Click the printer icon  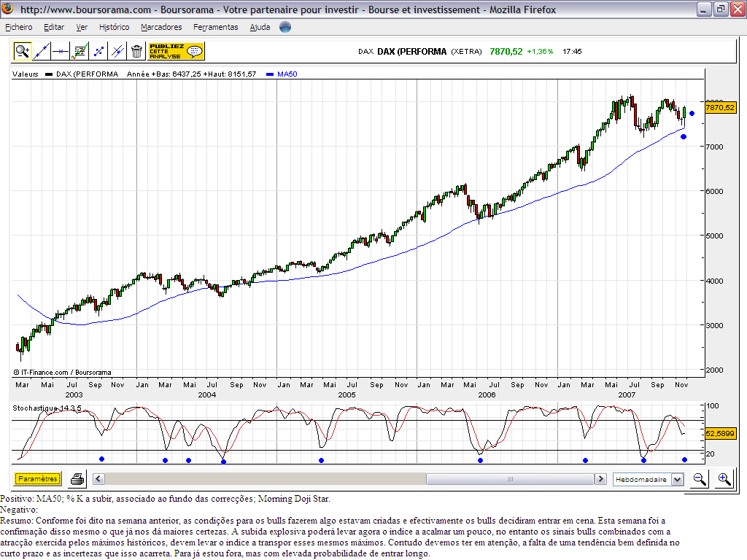click(77, 478)
